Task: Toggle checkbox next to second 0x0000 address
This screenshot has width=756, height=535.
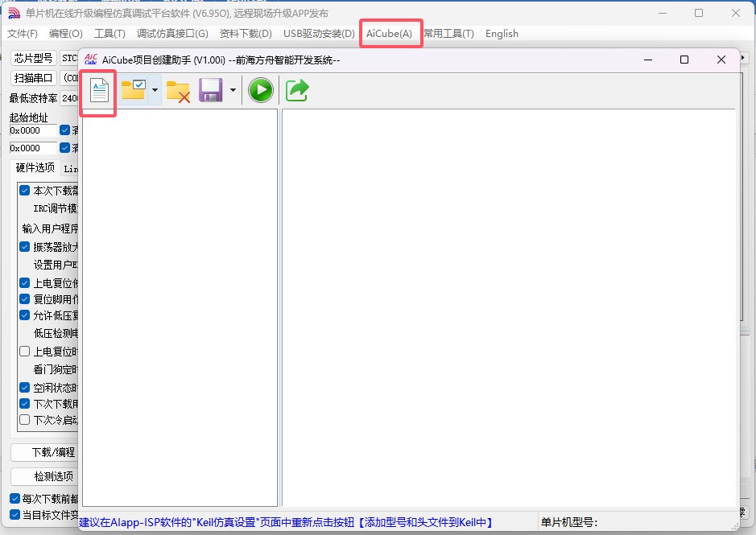Action: (x=65, y=147)
